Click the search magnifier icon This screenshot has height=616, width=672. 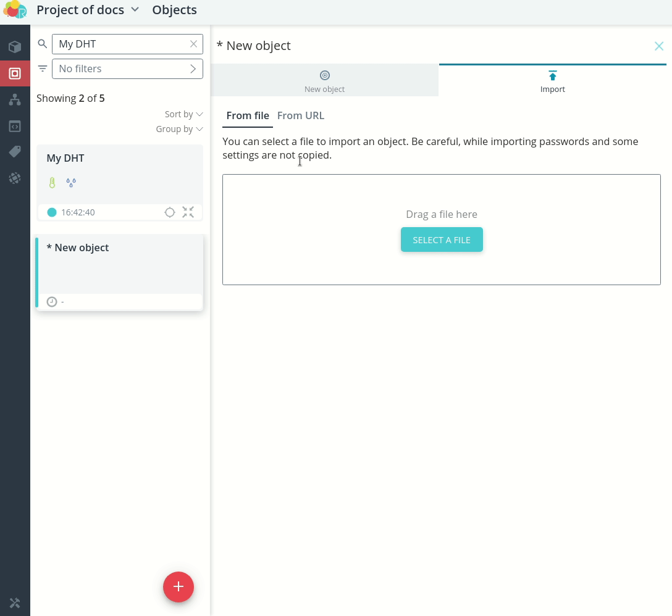42,44
